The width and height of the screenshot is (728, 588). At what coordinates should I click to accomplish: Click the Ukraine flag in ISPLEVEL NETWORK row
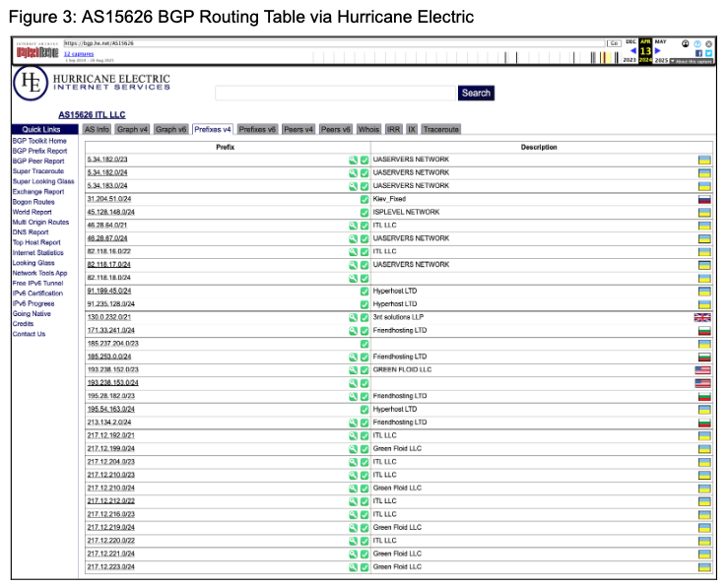click(x=704, y=213)
